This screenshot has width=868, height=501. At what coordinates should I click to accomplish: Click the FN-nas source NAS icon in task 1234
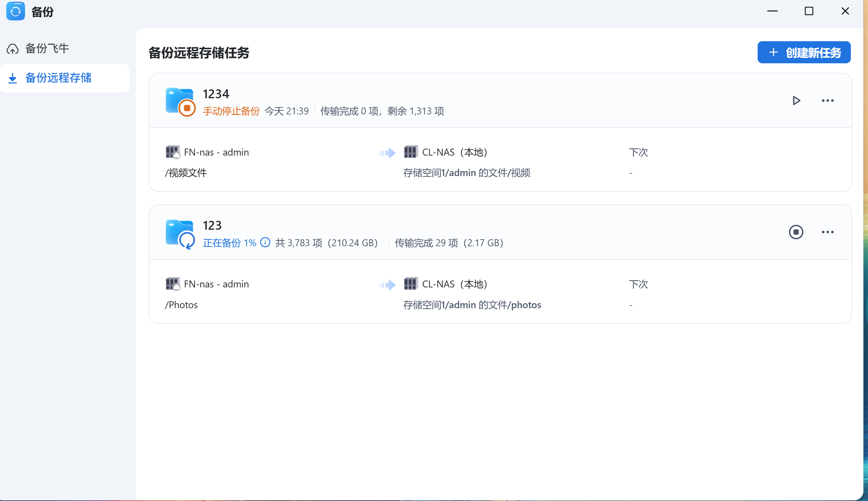point(172,152)
